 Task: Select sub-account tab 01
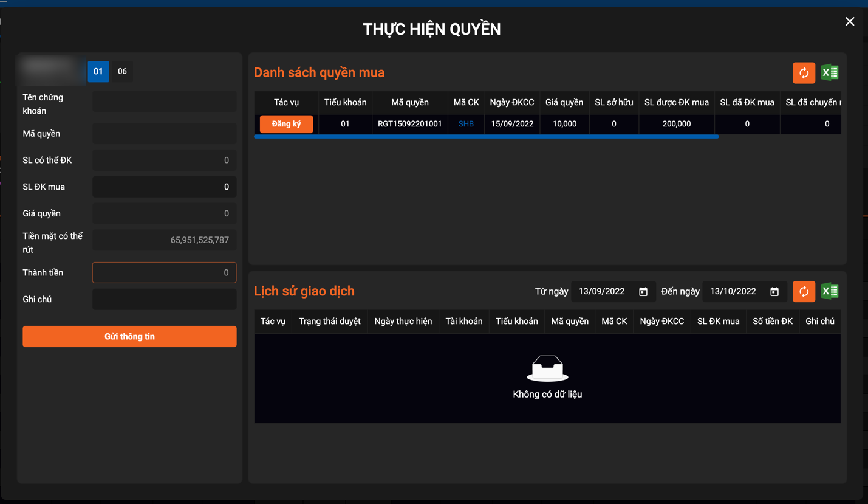pyautogui.click(x=98, y=72)
